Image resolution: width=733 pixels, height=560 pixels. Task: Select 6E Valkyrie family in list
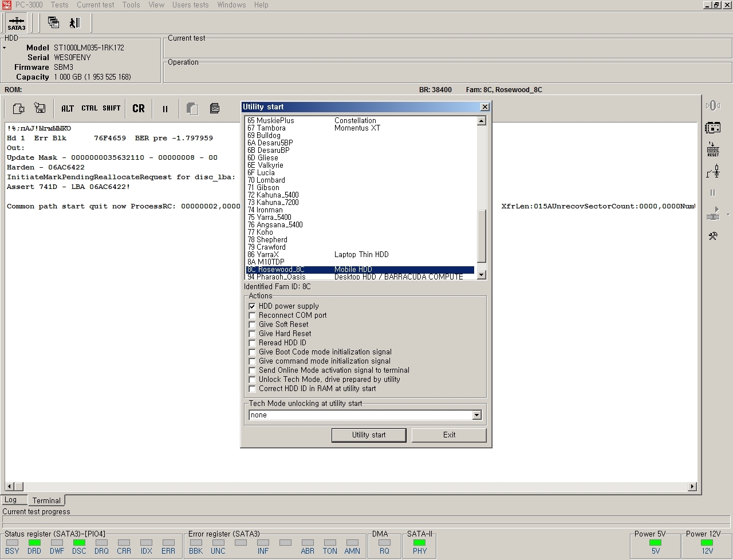(360, 165)
